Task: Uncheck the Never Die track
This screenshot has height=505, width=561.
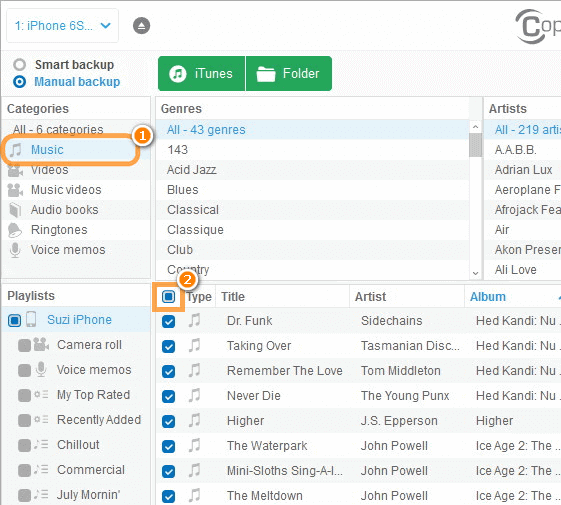Action: pos(168,397)
